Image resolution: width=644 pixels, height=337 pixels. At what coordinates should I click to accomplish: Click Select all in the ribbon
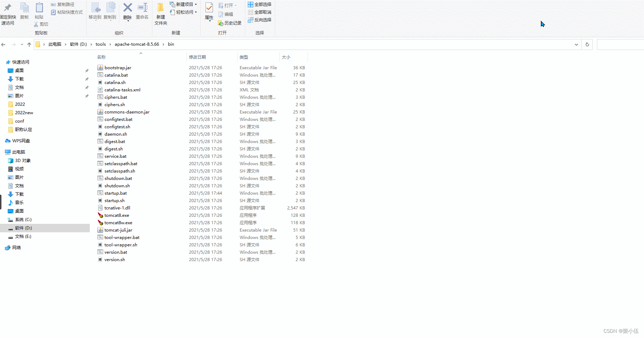pyautogui.click(x=260, y=5)
